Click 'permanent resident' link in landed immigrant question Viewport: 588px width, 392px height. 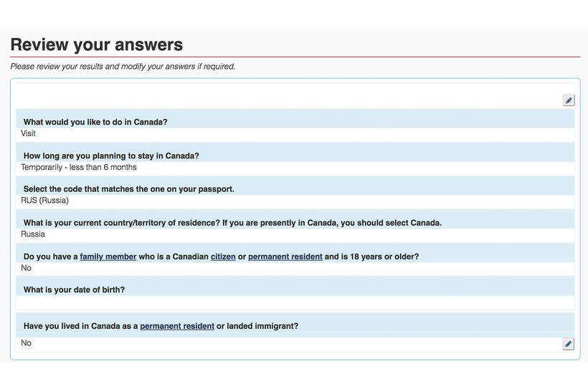click(177, 326)
